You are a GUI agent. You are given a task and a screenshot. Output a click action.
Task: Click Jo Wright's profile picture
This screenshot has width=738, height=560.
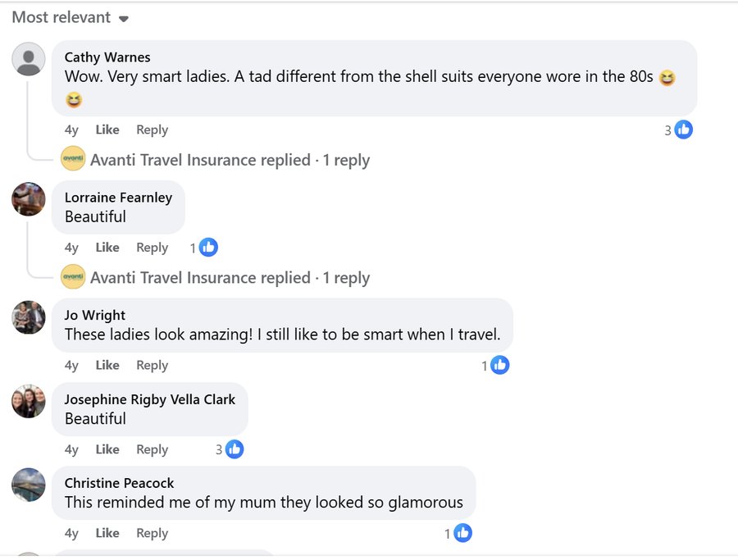(x=28, y=317)
